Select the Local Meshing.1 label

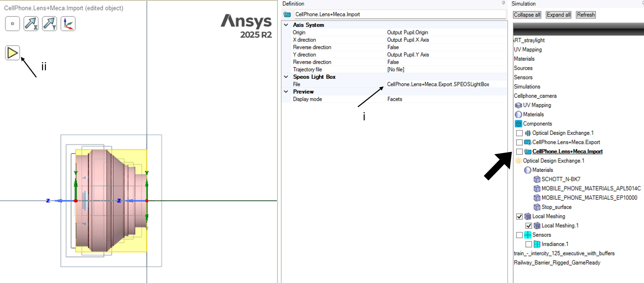click(560, 225)
